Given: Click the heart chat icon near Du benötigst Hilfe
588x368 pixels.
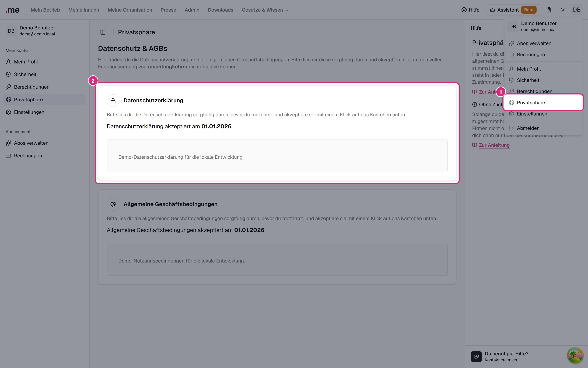Looking at the screenshot, I should click(476, 357).
